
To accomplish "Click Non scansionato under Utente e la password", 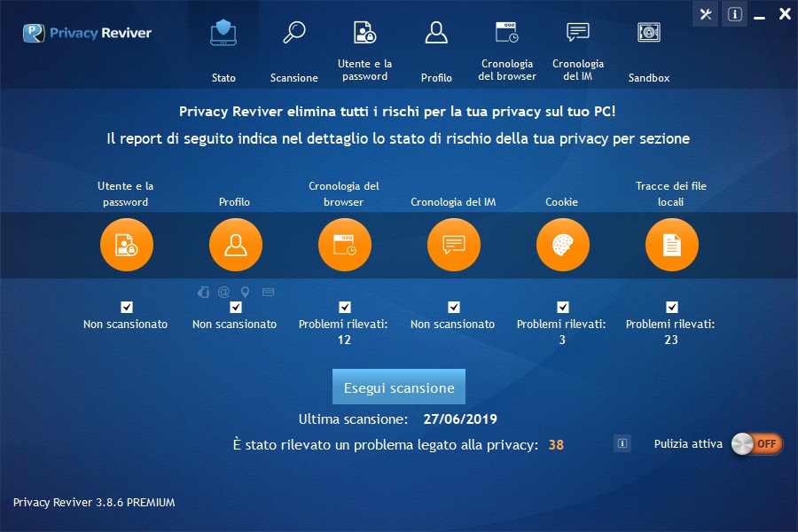I will pyautogui.click(x=125, y=325).
